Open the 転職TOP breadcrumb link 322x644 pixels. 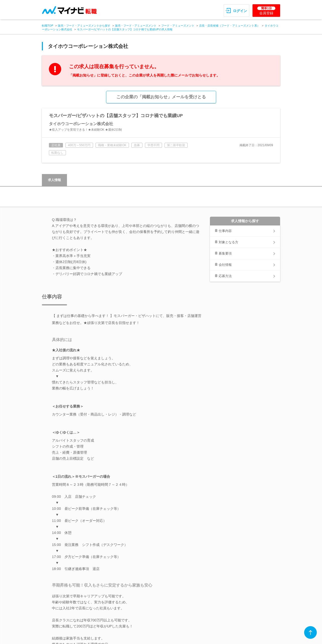47,26
